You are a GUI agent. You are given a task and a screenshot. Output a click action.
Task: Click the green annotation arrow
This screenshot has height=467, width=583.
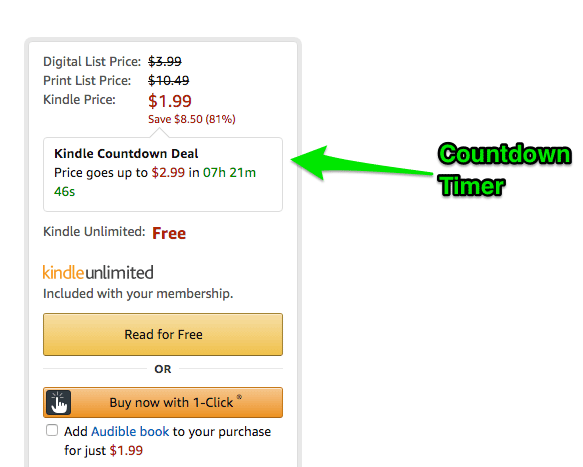pos(361,163)
